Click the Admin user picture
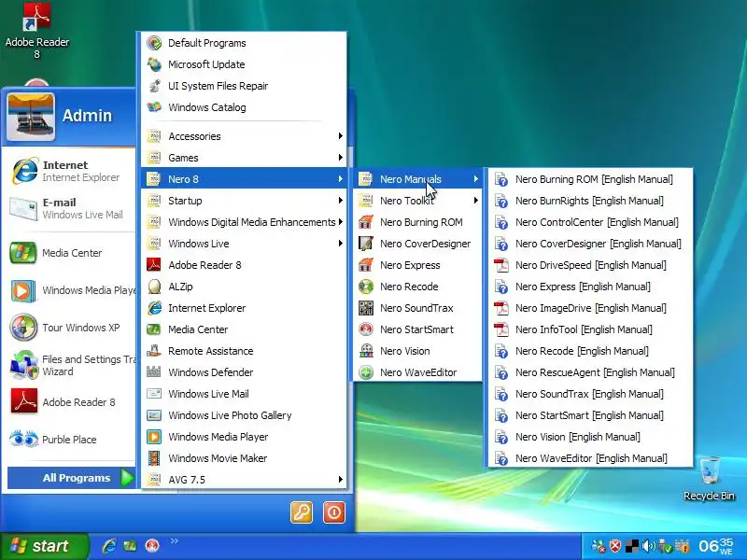 [31, 118]
